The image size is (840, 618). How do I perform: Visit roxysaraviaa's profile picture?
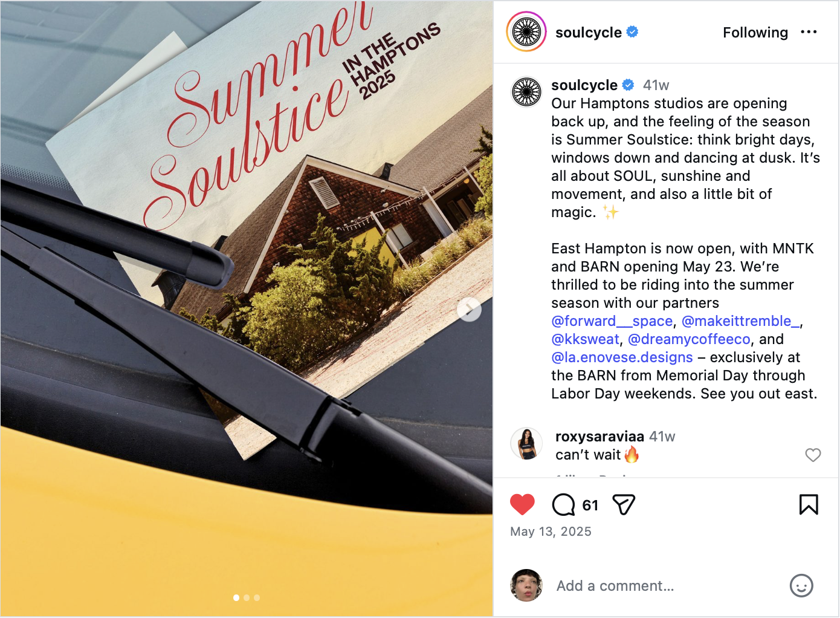click(526, 443)
